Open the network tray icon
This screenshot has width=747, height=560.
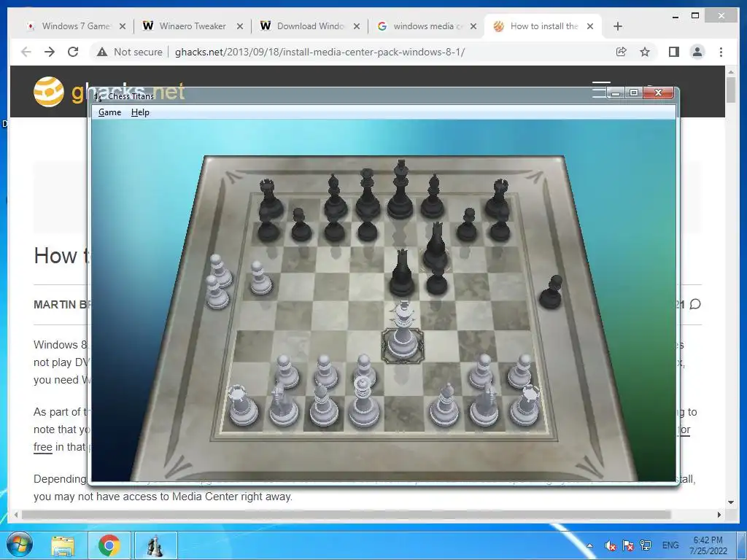[646, 545]
